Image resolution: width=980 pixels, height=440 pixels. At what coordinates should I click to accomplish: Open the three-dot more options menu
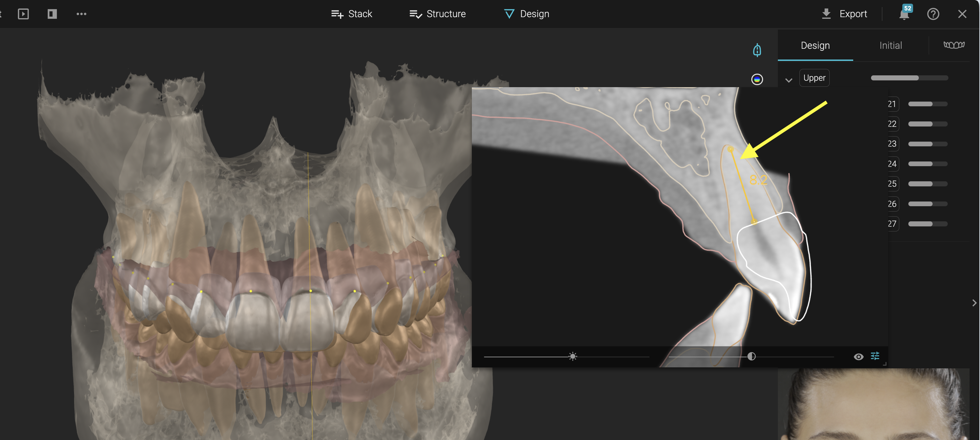[81, 14]
